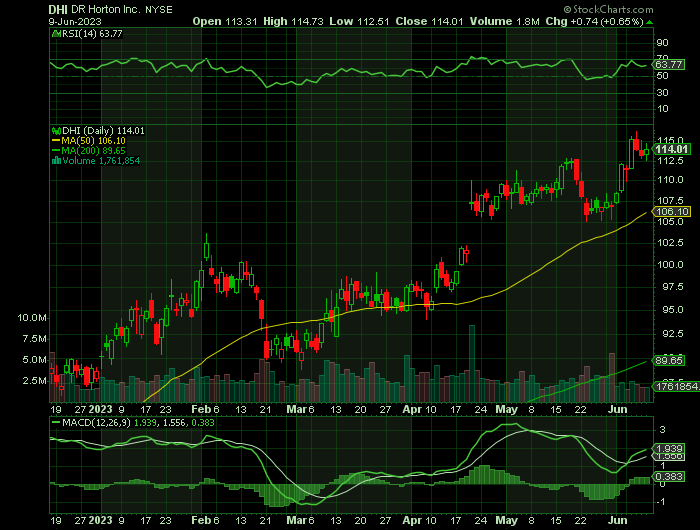This screenshot has width=700, height=530.
Task: Click the Feb marker below the MACD panel
Action: click(201, 521)
